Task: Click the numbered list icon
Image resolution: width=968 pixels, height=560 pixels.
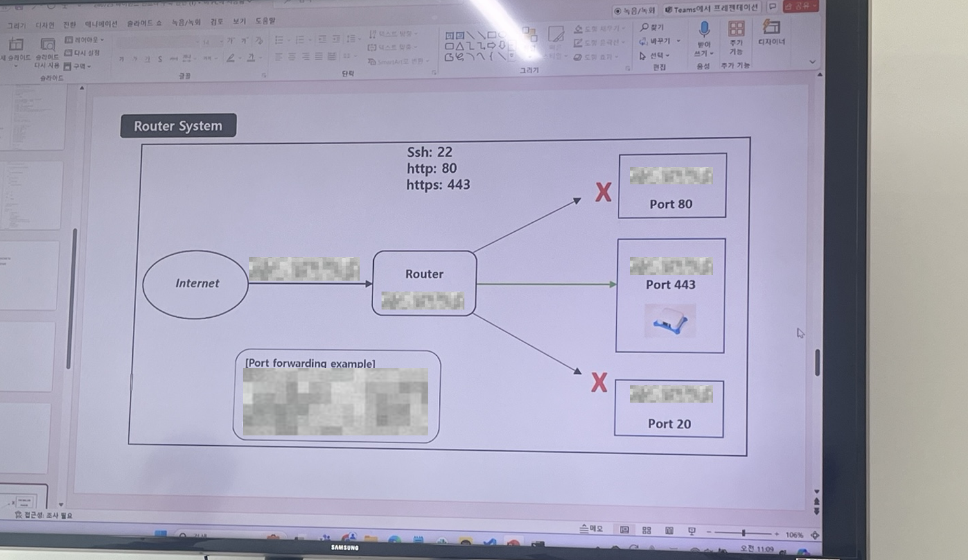Action: point(300,40)
